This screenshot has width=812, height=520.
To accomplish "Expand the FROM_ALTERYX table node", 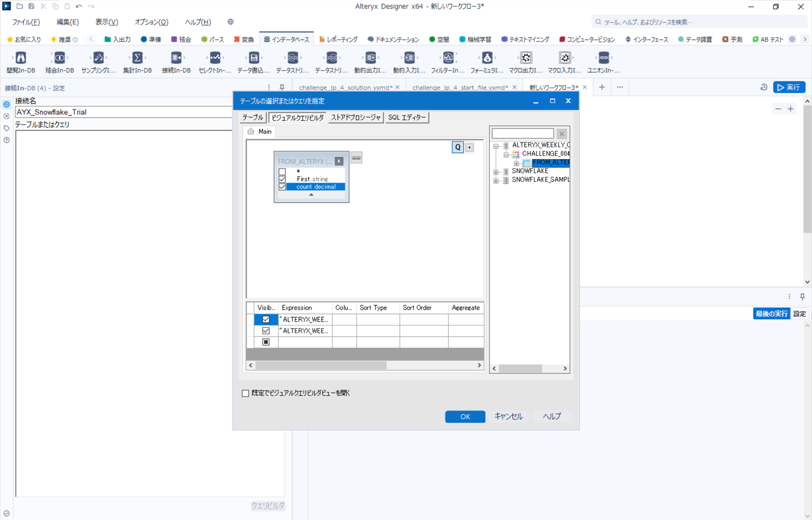I will [x=516, y=163].
